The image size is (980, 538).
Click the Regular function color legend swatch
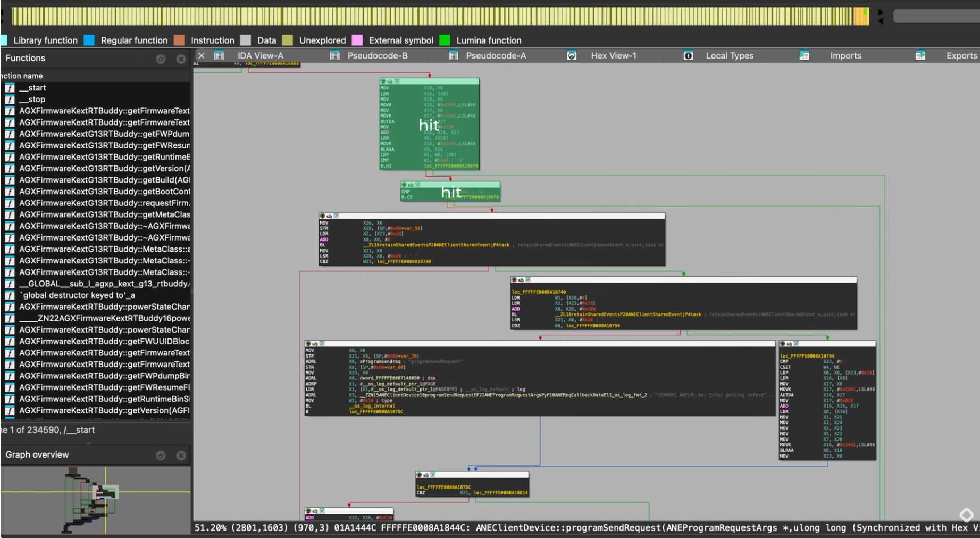[89, 40]
